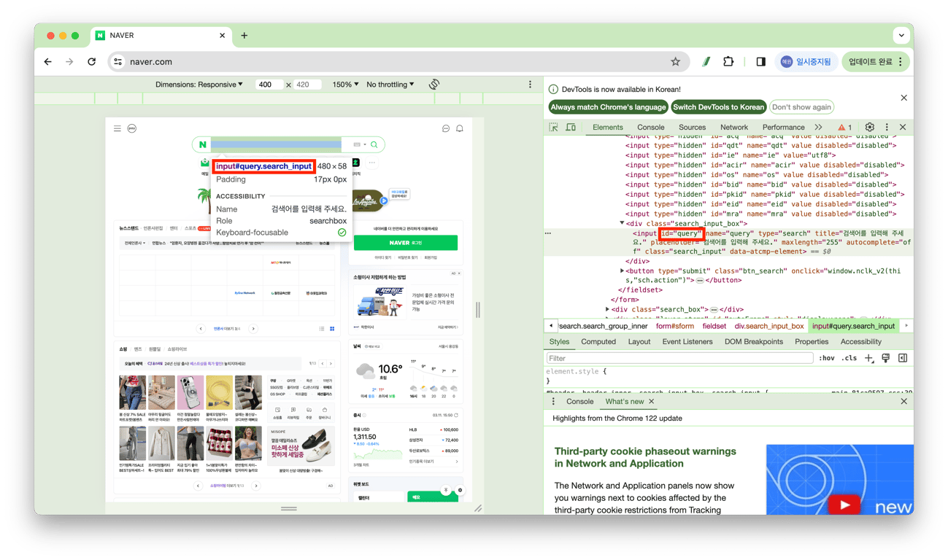Click Don't show again

coord(801,107)
